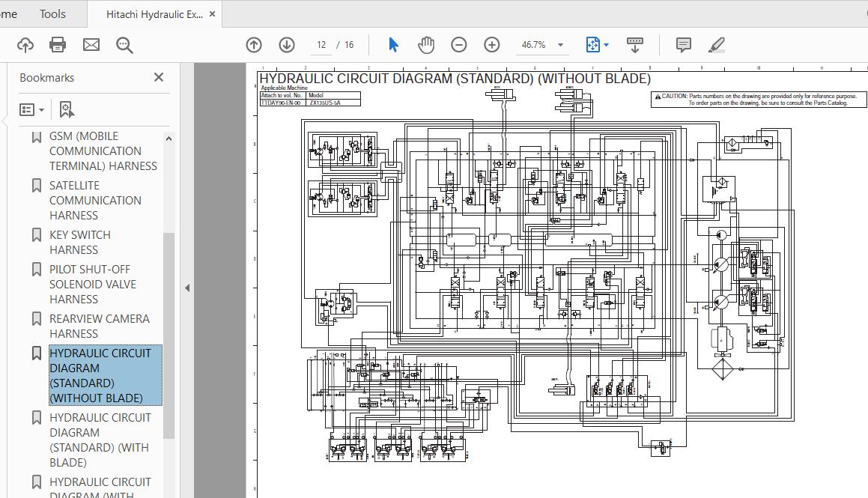Viewport: 868px width, 498px height.
Task: Switch to Hitachi Hydraulic Ex... document tab
Action: (154, 14)
